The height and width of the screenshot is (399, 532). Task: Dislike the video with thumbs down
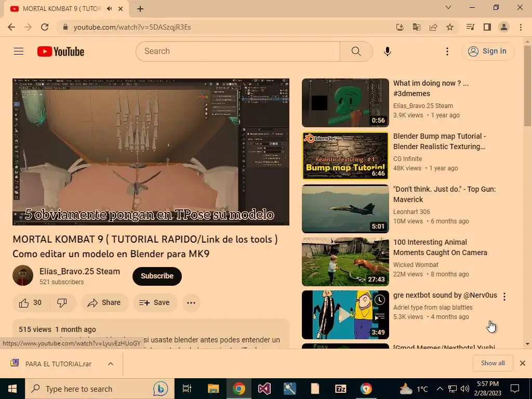point(62,303)
